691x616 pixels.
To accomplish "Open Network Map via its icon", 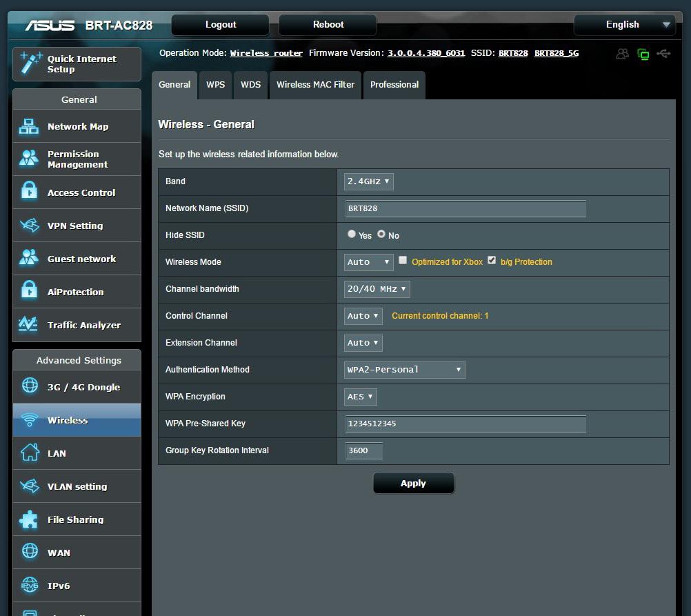I will pos(29,126).
